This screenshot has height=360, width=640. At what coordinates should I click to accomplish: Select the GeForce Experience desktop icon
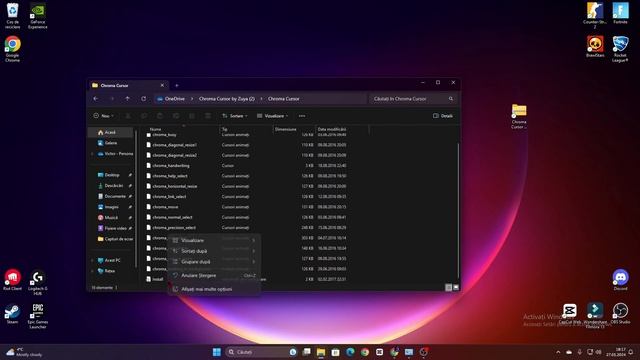pyautogui.click(x=38, y=16)
